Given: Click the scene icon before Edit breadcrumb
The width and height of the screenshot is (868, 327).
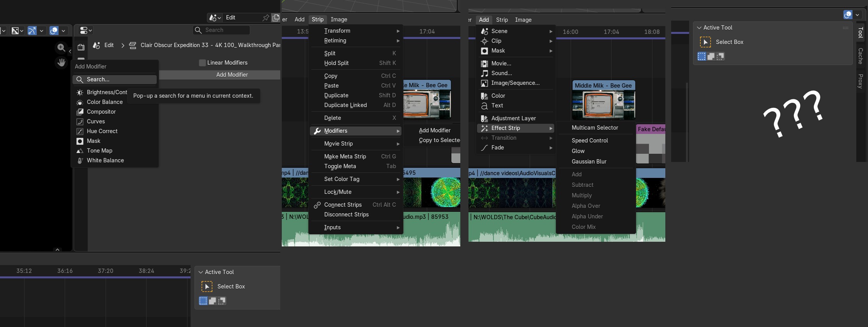Looking at the screenshot, I should 96,45.
